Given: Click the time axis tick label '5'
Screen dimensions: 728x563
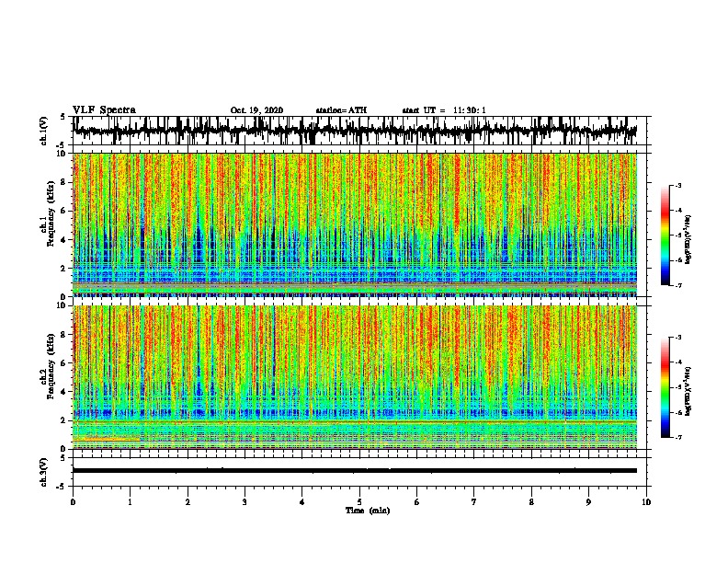Looking at the screenshot, I should [359, 501].
